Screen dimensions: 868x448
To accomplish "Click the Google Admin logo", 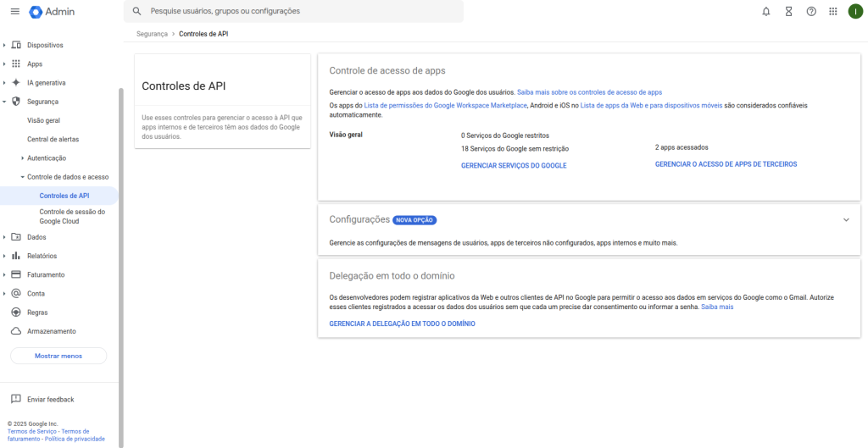I will pyautogui.click(x=52, y=12).
